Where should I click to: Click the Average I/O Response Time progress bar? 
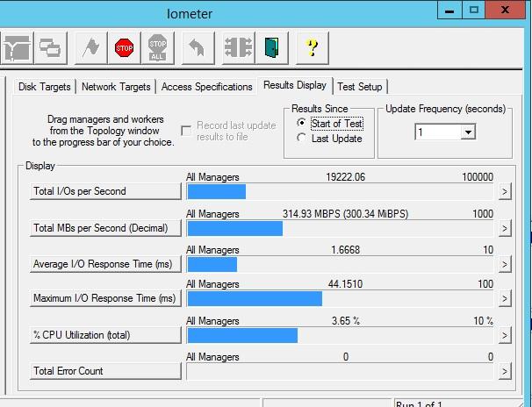click(340, 264)
